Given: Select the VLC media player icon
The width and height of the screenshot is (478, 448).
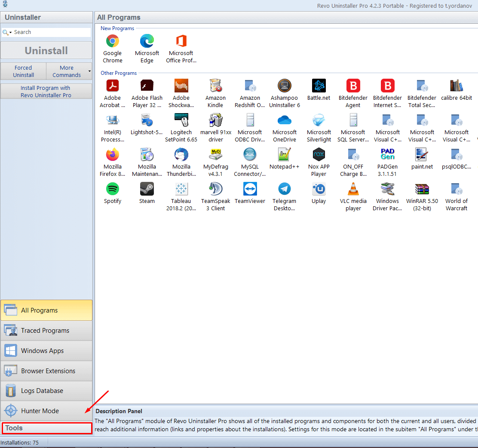Looking at the screenshot, I should click(x=353, y=189).
